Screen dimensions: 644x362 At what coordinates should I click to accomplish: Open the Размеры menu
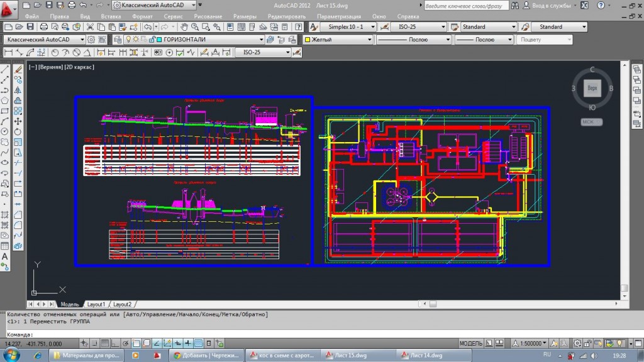tap(245, 16)
